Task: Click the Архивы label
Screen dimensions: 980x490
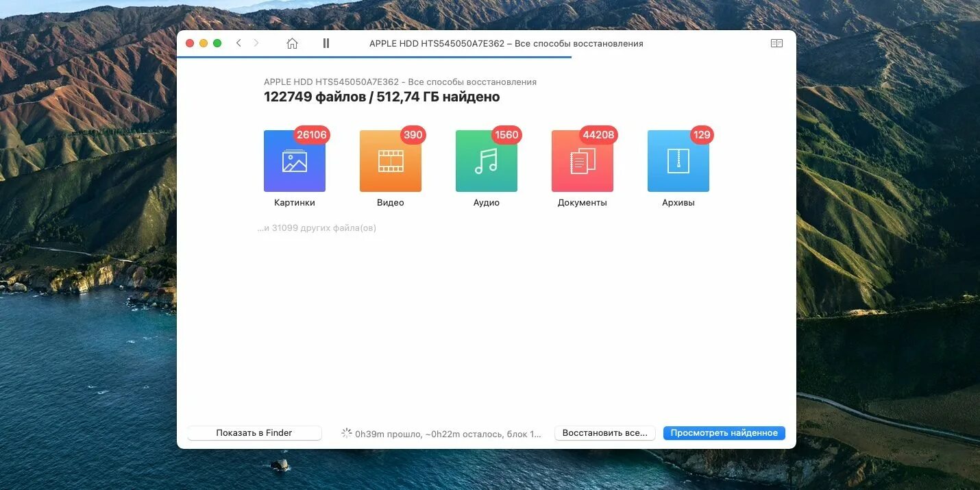Action: 678,203
